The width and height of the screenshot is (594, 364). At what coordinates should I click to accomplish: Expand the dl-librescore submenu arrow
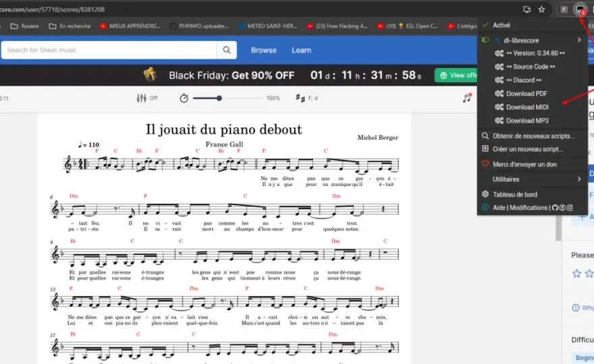(579, 40)
